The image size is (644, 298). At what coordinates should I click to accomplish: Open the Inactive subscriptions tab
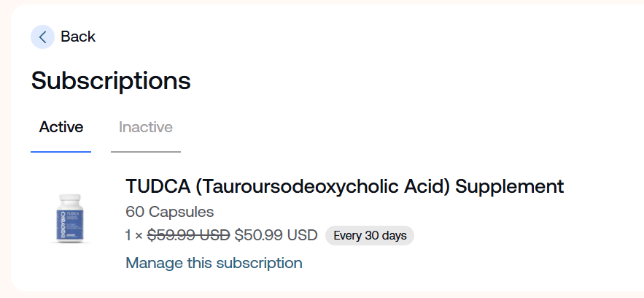tap(146, 127)
